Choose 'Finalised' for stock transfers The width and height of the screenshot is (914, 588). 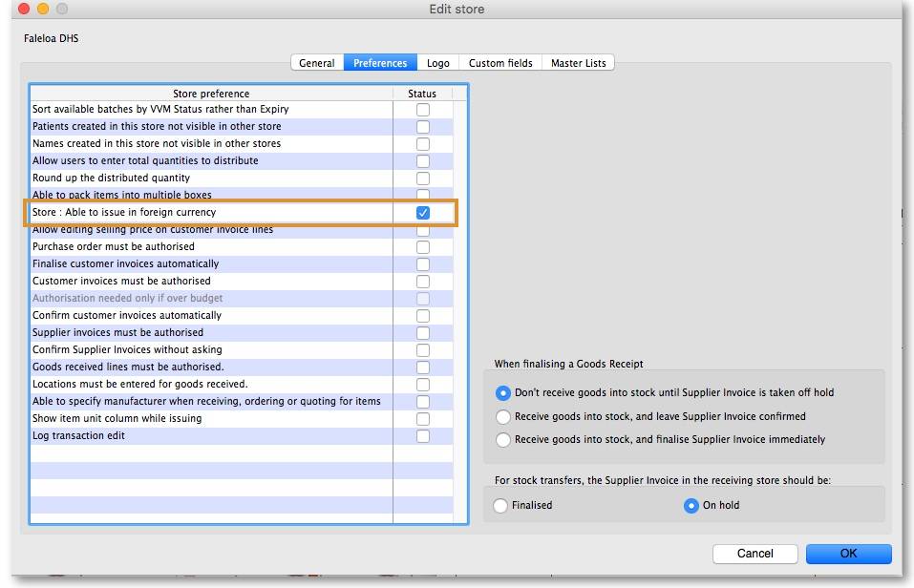click(x=500, y=506)
